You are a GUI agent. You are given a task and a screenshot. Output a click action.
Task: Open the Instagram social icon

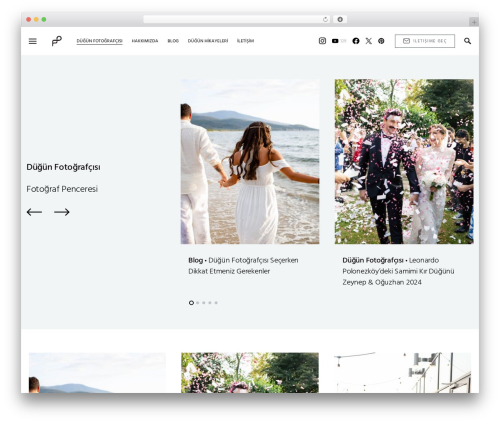click(x=322, y=41)
